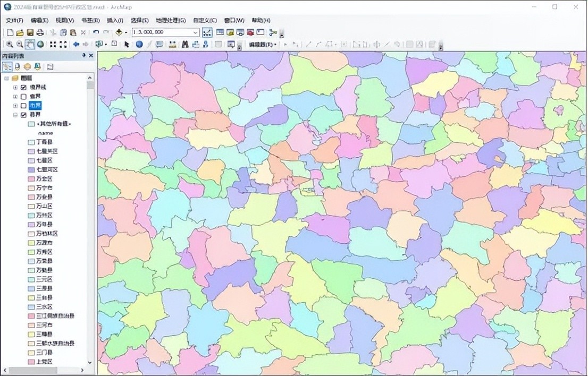Open the map scale dropdown
Viewport: 588px width, 376px height.
coord(195,32)
